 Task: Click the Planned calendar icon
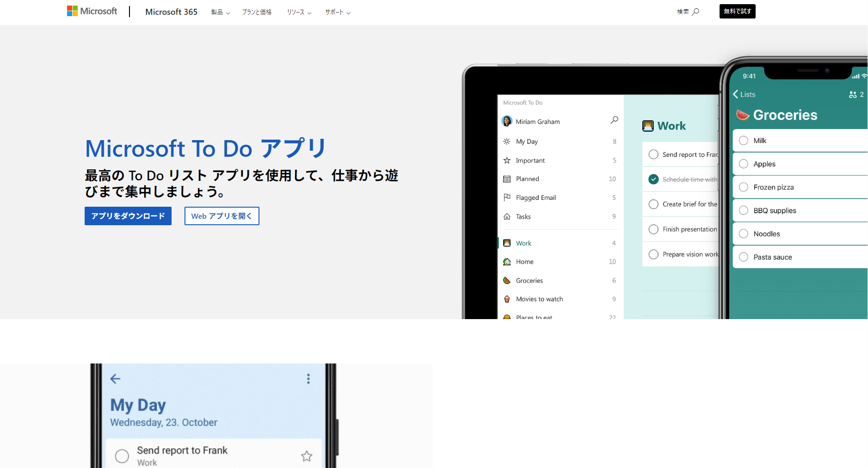pyautogui.click(x=507, y=179)
